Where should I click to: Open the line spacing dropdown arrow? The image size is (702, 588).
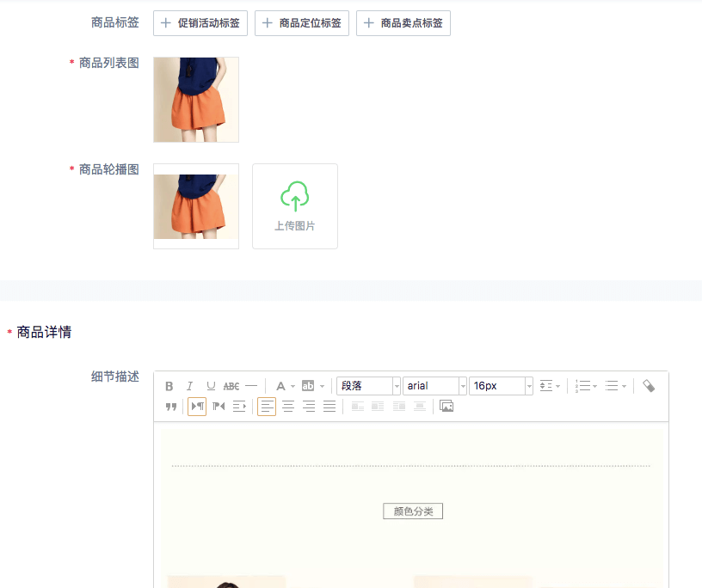point(557,386)
